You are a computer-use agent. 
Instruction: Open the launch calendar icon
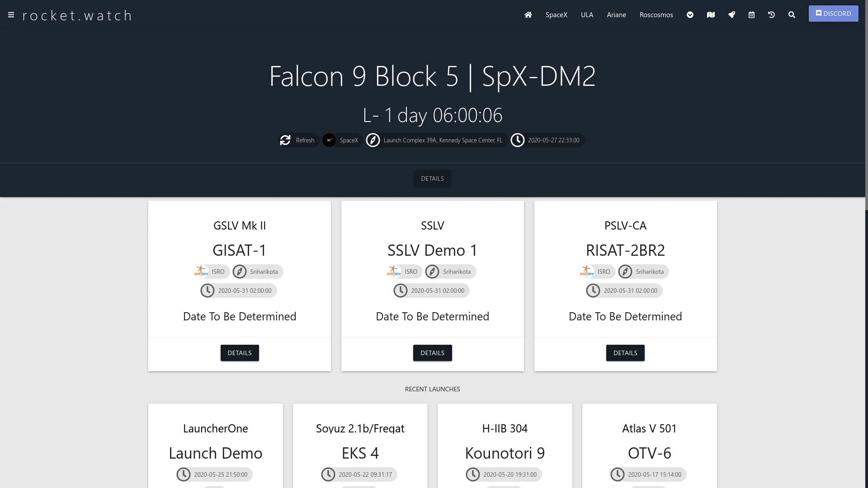751,15
